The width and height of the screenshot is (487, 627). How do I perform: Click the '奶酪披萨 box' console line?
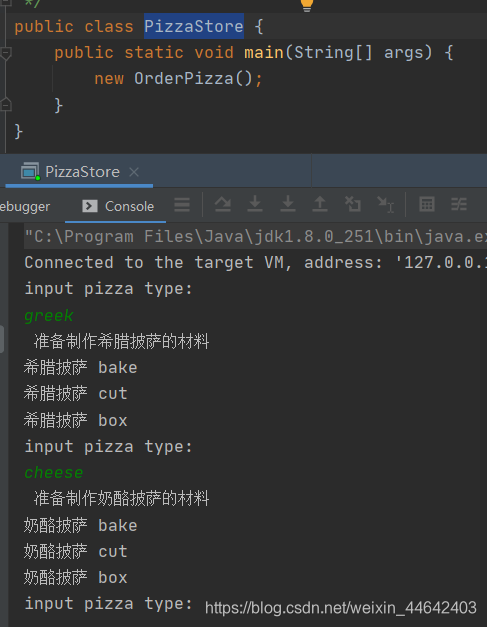[x=76, y=577]
